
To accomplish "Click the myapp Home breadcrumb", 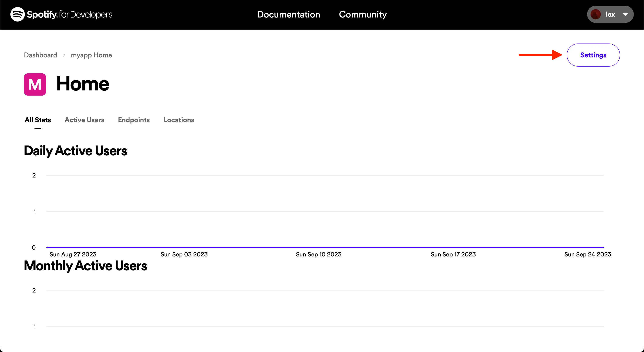I will (91, 55).
